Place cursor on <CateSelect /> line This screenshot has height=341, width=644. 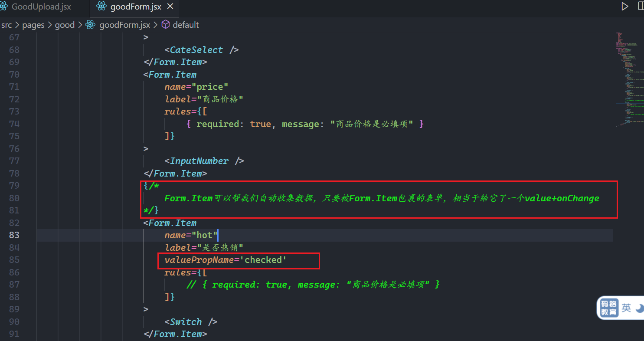202,50
